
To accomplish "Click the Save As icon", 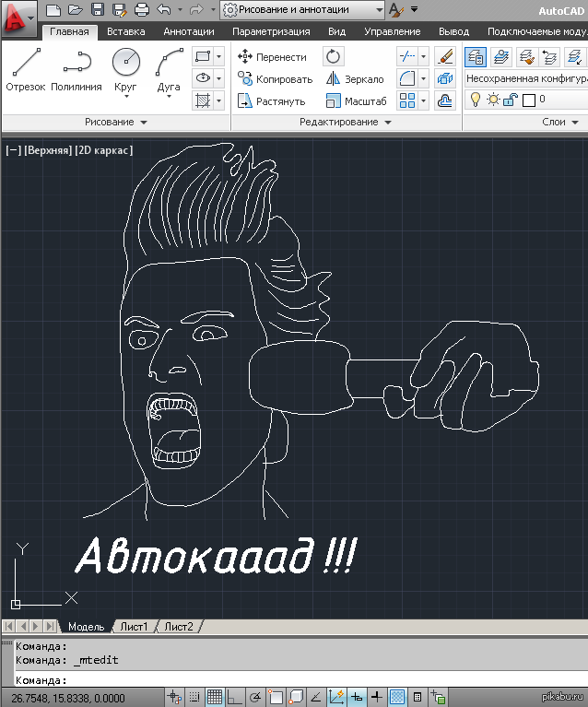I will coord(120,9).
